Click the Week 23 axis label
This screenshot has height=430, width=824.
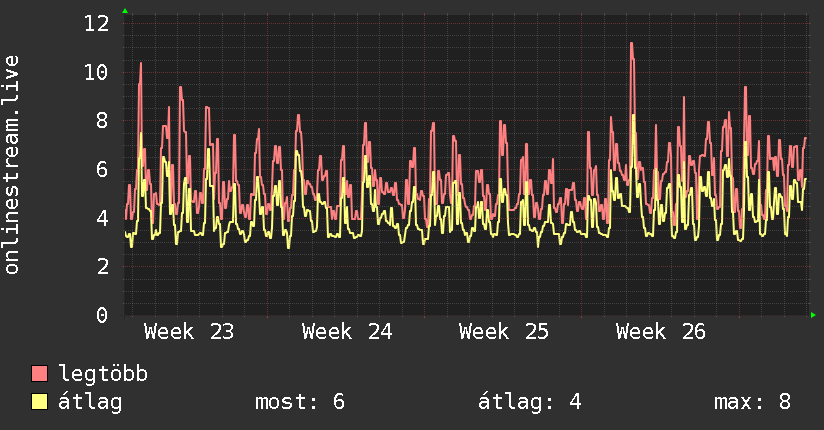(x=189, y=332)
